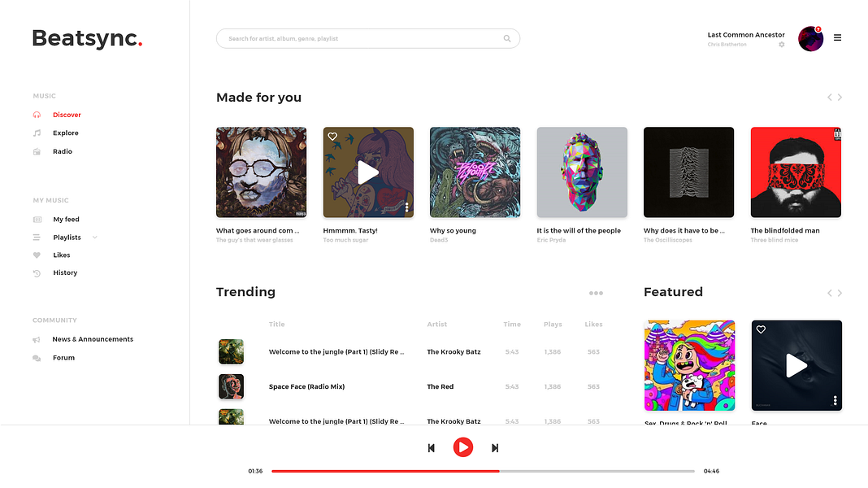Screen dimensions: 868x488
Task: Open Space Face track thumbnail
Action: click(231, 386)
